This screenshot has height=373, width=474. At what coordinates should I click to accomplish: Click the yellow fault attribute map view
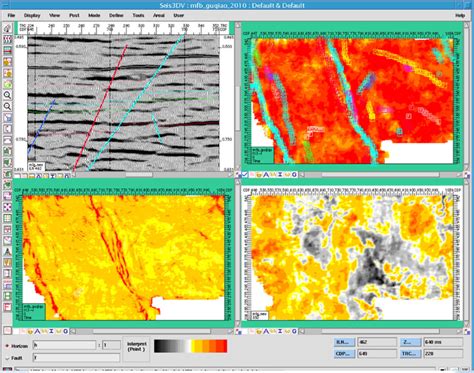point(123,257)
